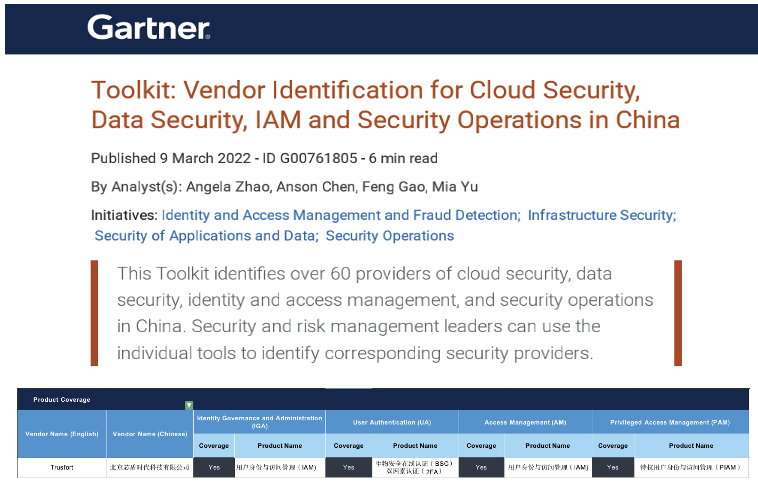Click the product name cell ending (PIAM)

[x=691, y=468]
